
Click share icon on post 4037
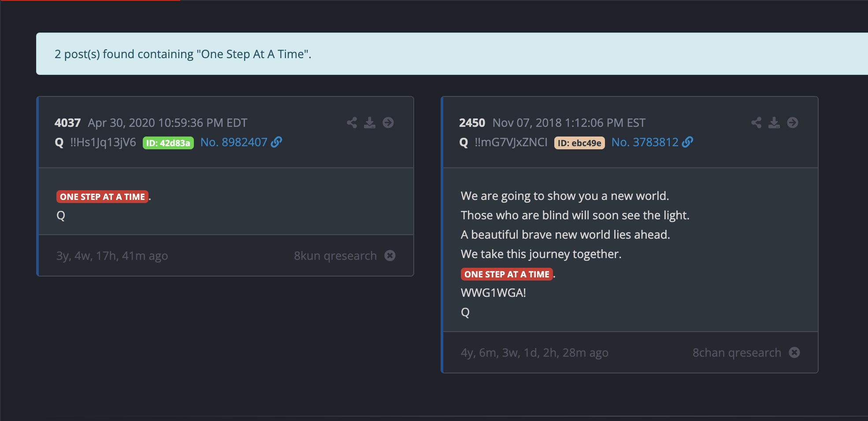tap(352, 122)
